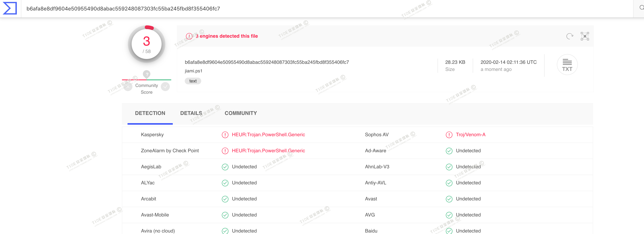Click the VirusTotal sigma logo
This screenshot has height=234, width=644.
click(10, 8)
